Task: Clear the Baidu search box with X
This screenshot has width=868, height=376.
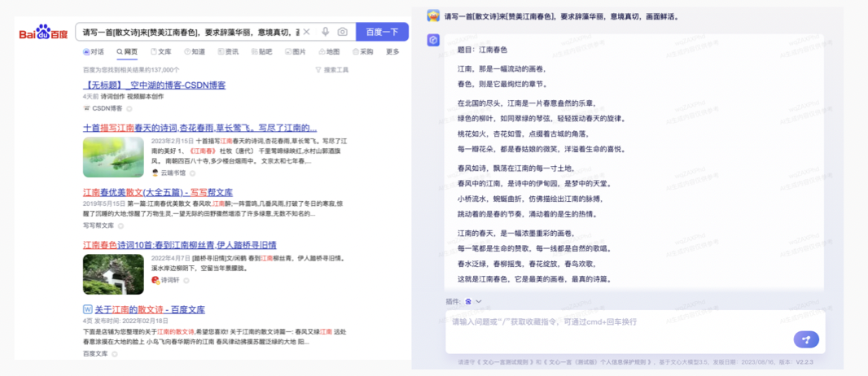Action: point(307,32)
